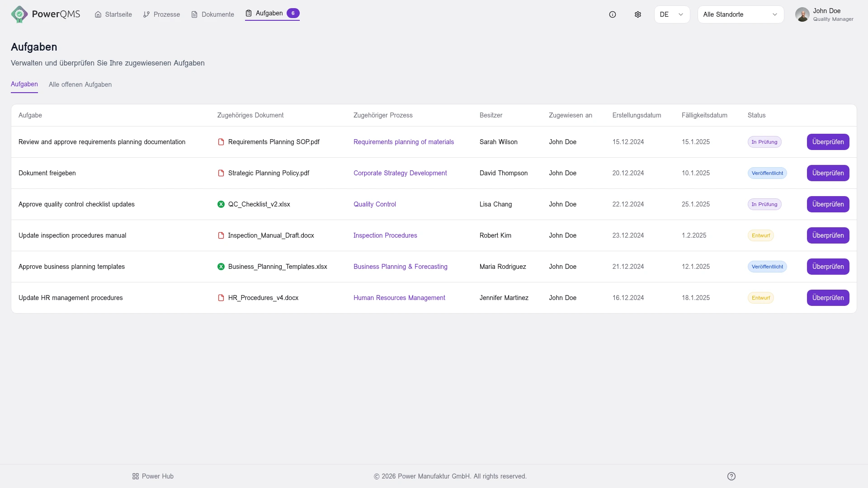Open Quality Control process link
Screen dimensions: 868x488
coord(375,204)
